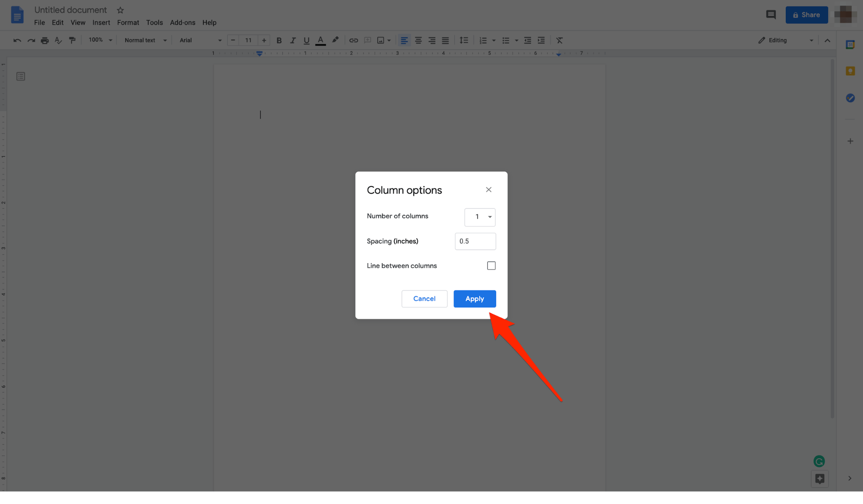Toggle underline formatting
This screenshot has height=504, width=863.
307,40
